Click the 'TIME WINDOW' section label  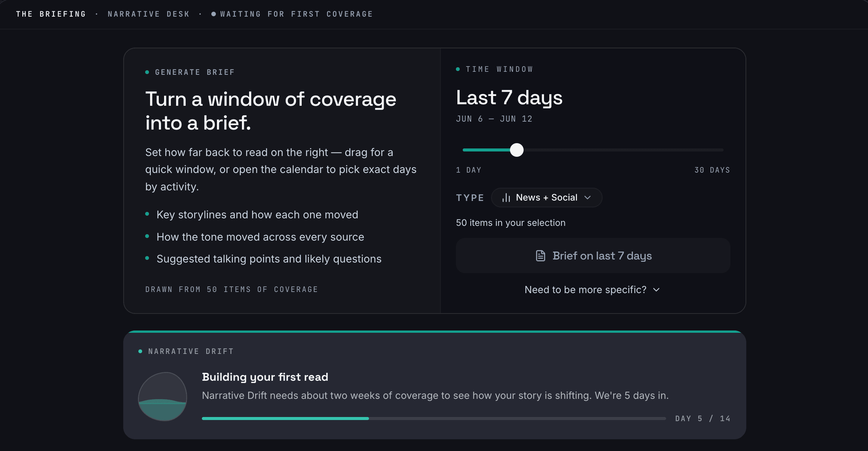(499, 69)
